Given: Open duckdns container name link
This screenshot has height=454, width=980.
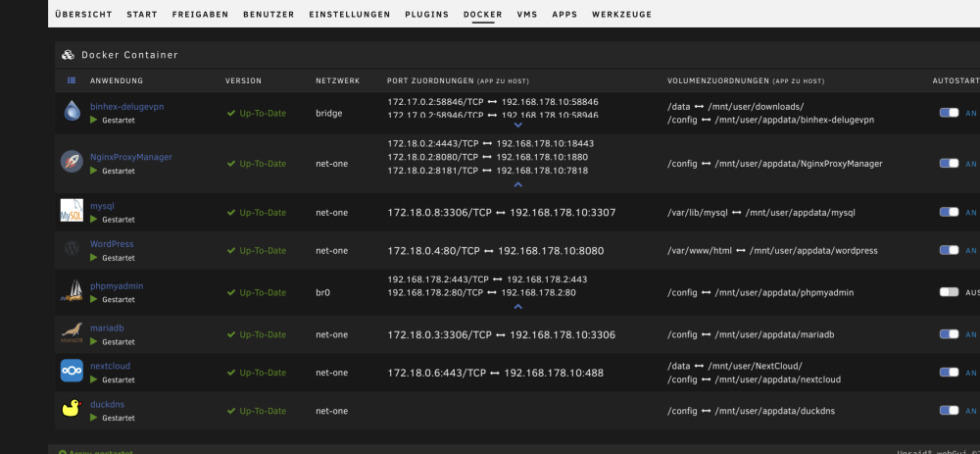Looking at the screenshot, I should [x=108, y=404].
